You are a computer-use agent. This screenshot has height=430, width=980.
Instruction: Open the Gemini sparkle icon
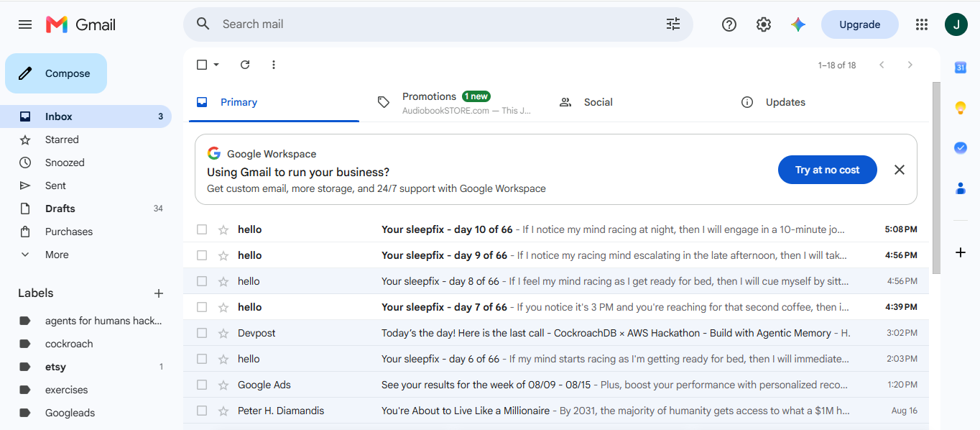[x=798, y=24]
